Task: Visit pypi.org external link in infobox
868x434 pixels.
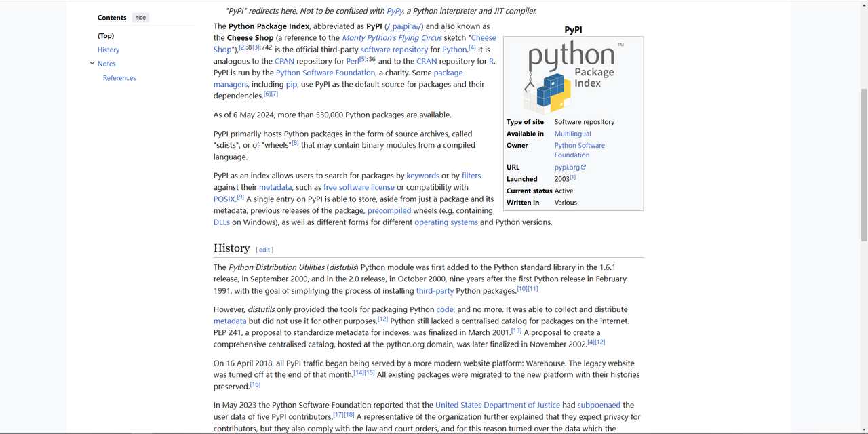Action: click(570, 167)
